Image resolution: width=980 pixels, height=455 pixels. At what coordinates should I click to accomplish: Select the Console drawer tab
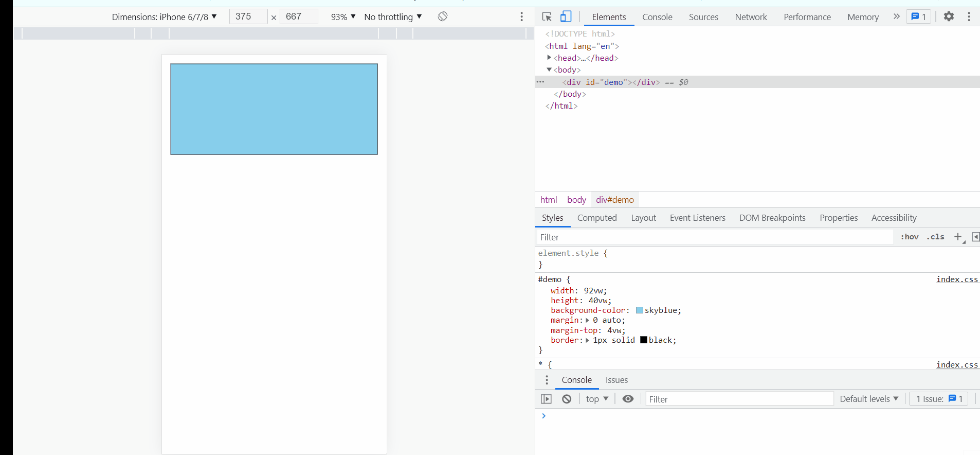tap(576, 380)
